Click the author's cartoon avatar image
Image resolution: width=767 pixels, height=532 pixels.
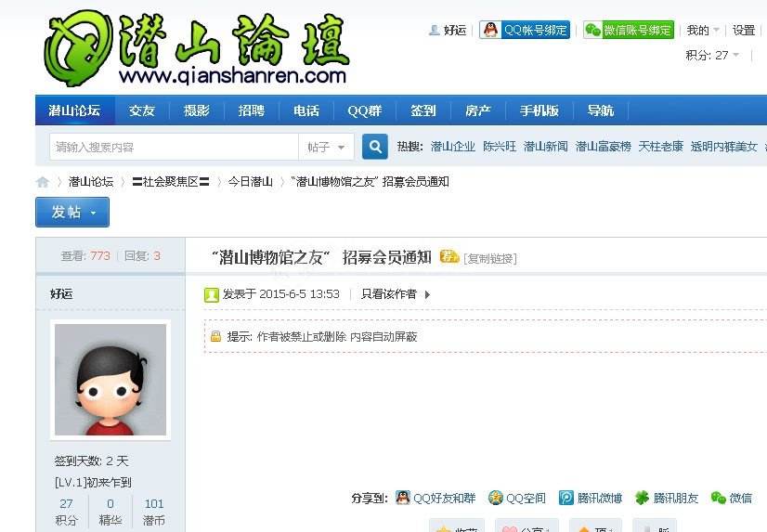pos(110,380)
